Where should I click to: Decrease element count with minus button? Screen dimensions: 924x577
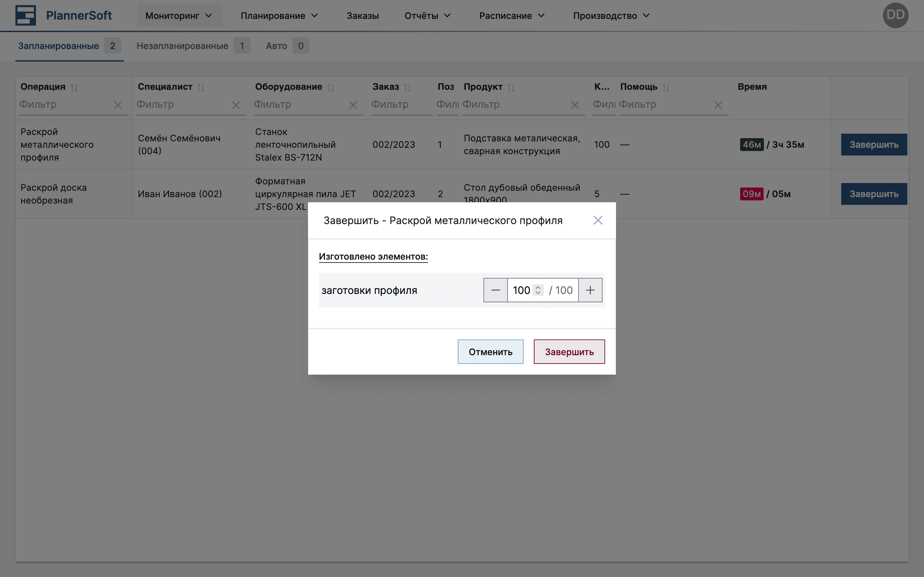(x=495, y=290)
